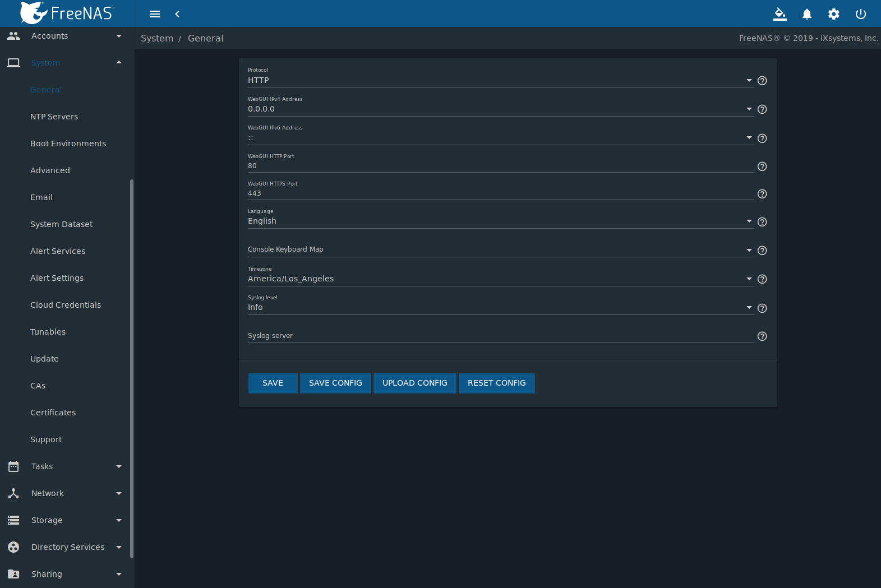Click UPLOAD CONFIG button
Screen dimensions: 881x588
tap(415, 383)
